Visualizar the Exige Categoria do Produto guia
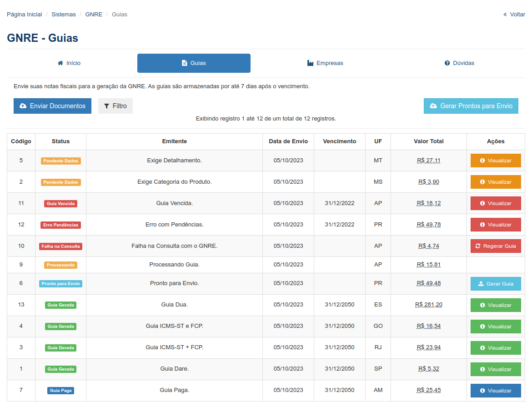This screenshot has width=532, height=407. tap(496, 182)
